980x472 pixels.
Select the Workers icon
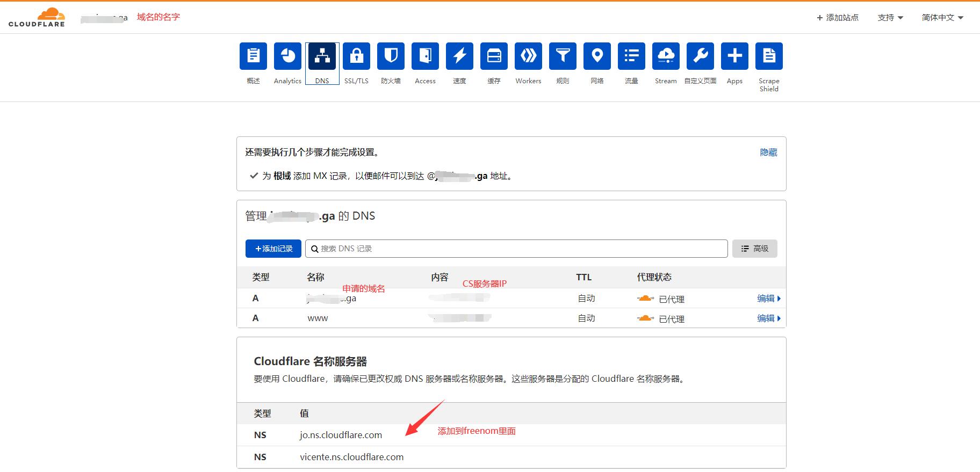pyautogui.click(x=528, y=56)
